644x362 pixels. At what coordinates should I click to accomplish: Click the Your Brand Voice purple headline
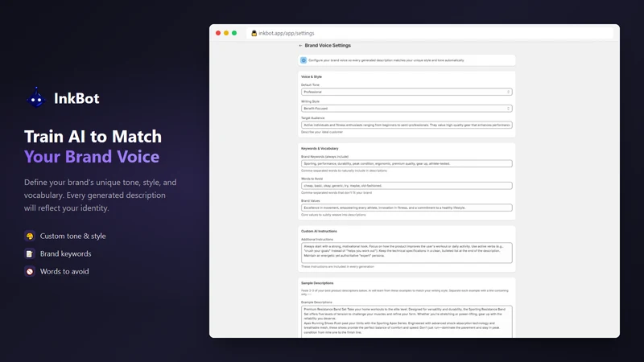coord(92,157)
